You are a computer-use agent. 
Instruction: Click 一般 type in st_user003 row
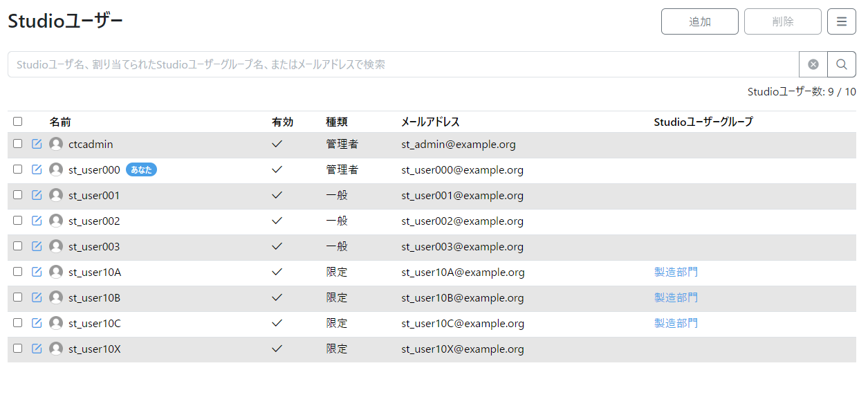point(337,247)
